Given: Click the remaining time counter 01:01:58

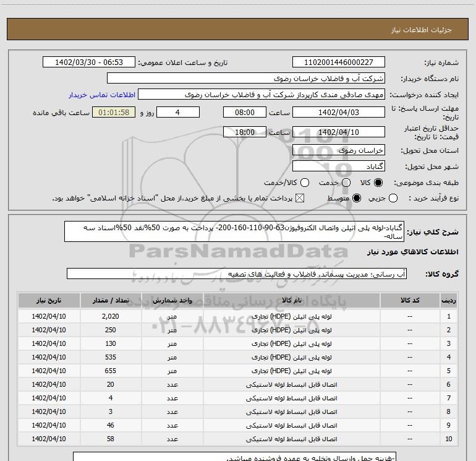Looking at the screenshot, I should tap(114, 112).
